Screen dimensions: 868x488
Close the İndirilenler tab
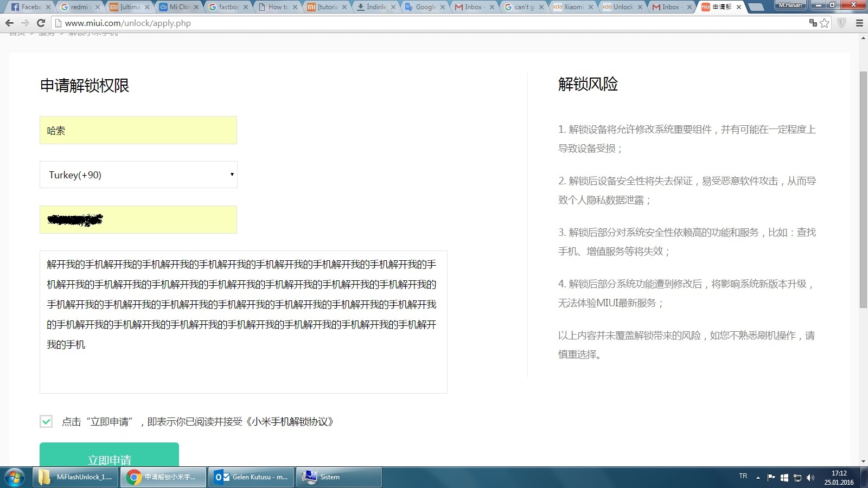393,7
